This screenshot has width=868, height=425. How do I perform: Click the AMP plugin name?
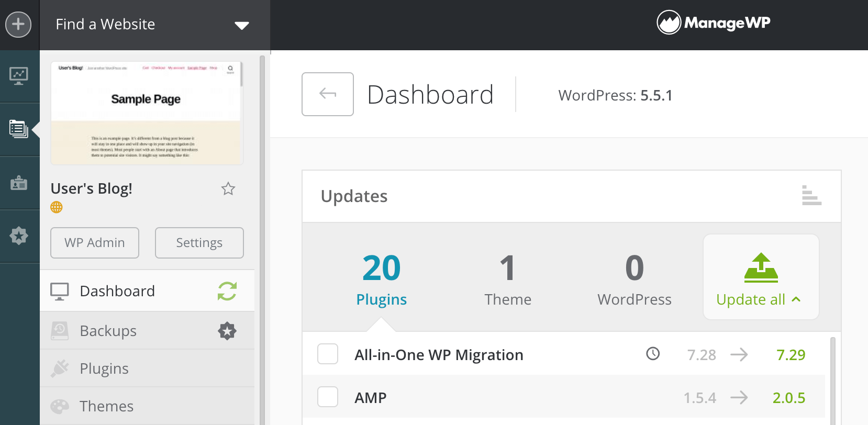pyautogui.click(x=371, y=398)
